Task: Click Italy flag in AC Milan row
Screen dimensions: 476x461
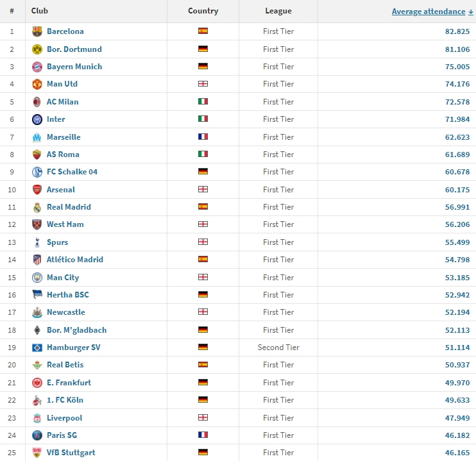Action: (203, 101)
